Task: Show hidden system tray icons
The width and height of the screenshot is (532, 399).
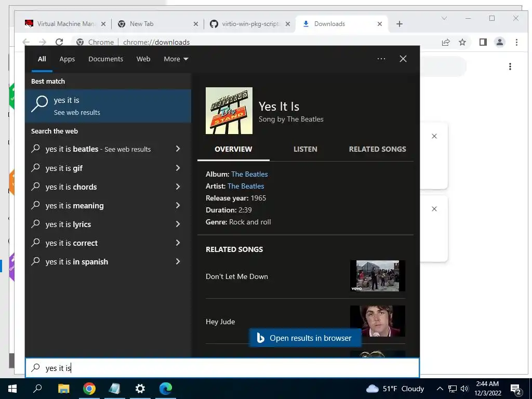Action: click(440, 389)
